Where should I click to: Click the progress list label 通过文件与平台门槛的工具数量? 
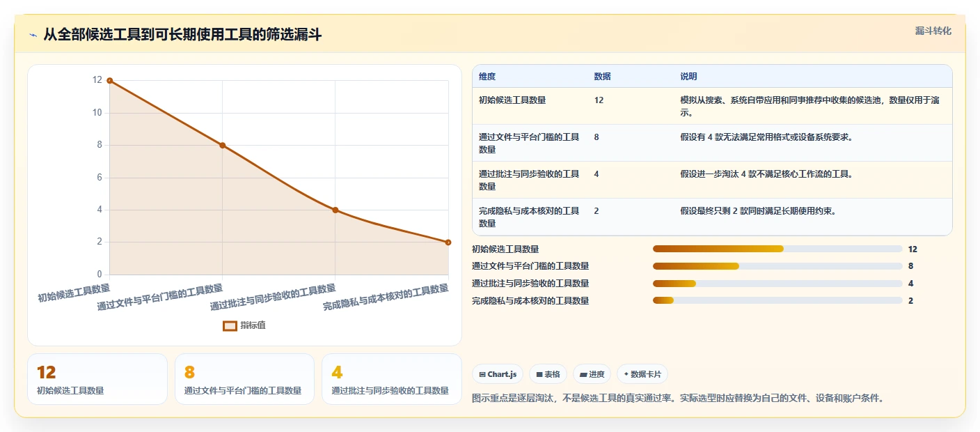pyautogui.click(x=530, y=266)
